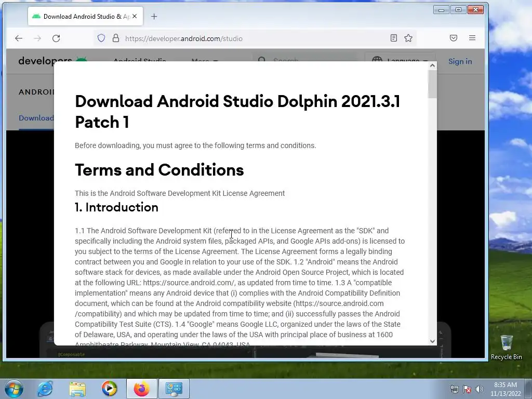Open Windows Explorer folder in taskbar

pos(77,389)
